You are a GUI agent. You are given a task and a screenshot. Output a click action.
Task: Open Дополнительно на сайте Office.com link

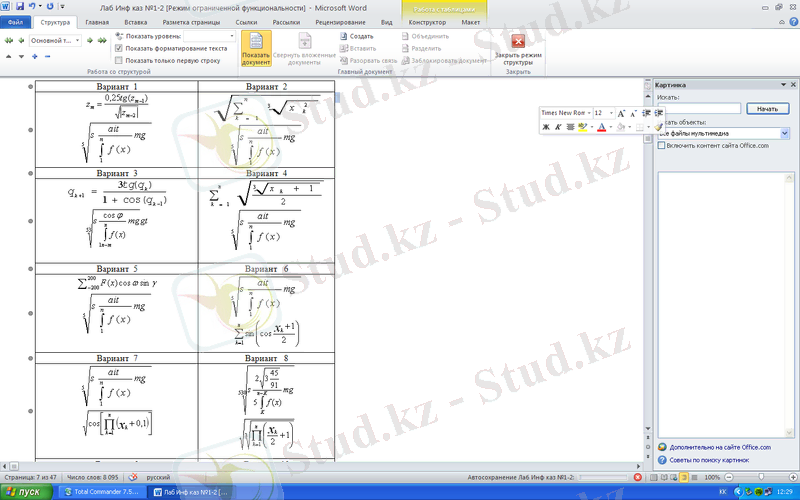720,447
